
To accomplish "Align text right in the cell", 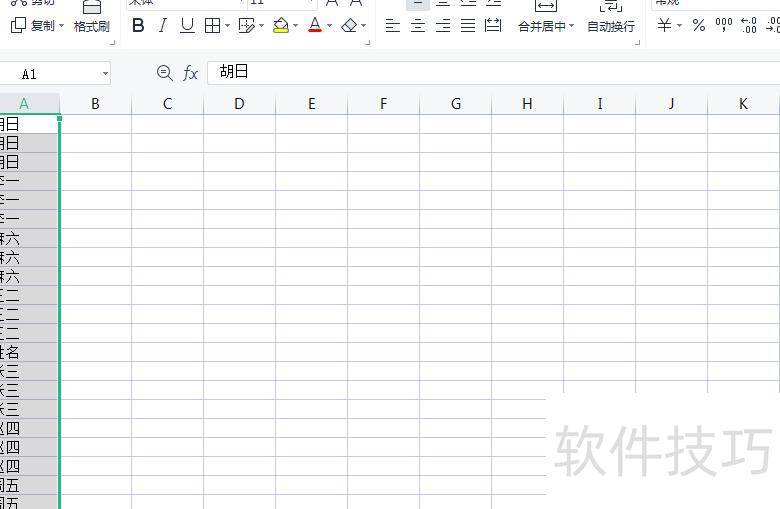I will 443,25.
